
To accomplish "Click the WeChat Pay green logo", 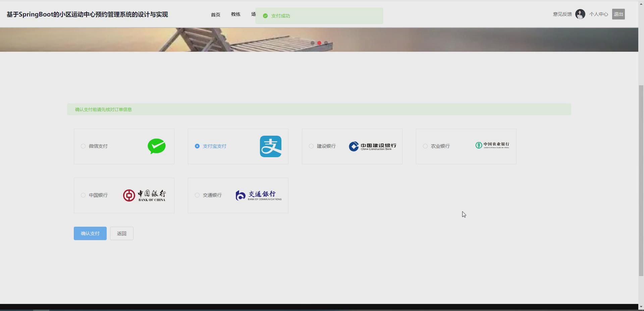I will coord(157,146).
